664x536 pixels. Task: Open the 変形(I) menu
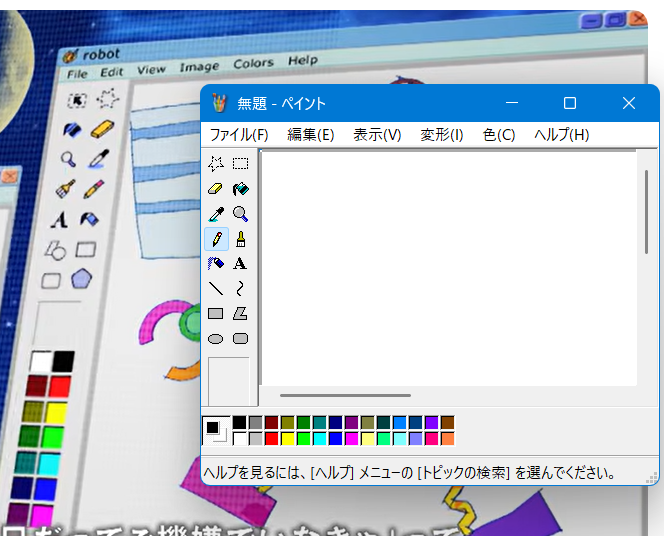442,135
